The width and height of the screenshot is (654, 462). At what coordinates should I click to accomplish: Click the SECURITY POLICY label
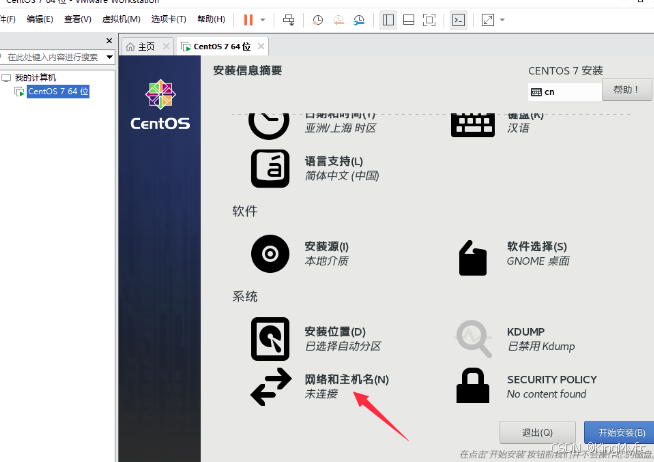pos(552,379)
